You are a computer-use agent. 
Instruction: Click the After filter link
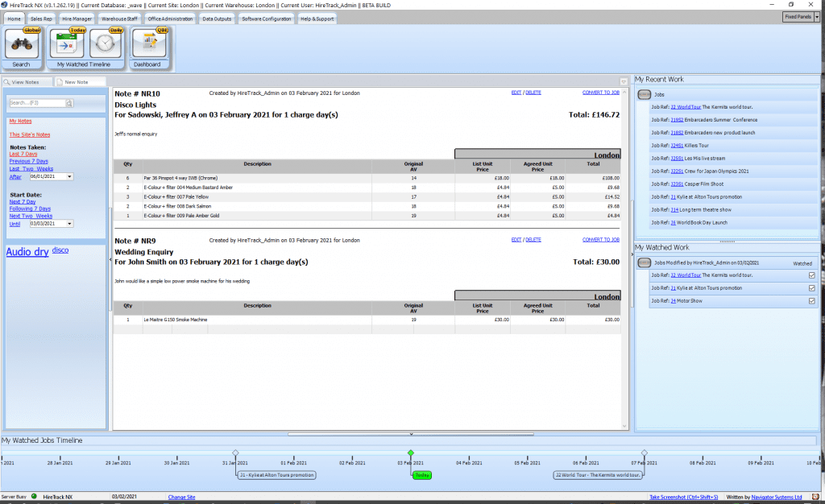[15, 176]
